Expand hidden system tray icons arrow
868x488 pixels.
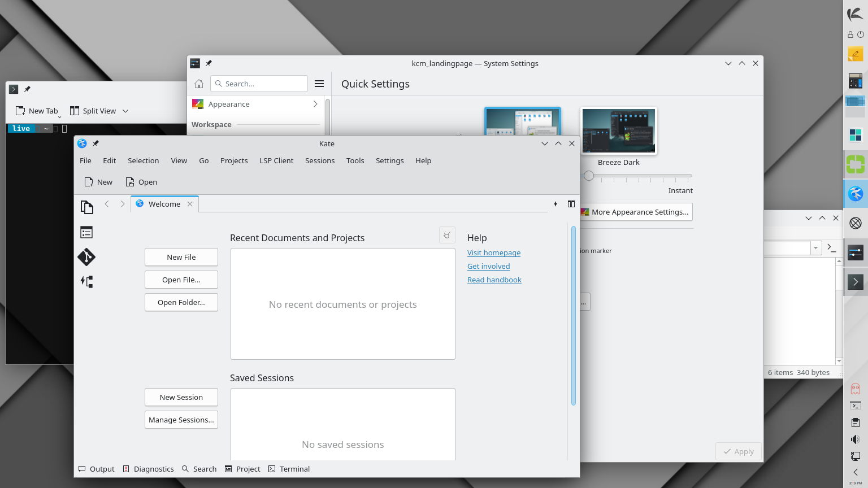(856, 472)
